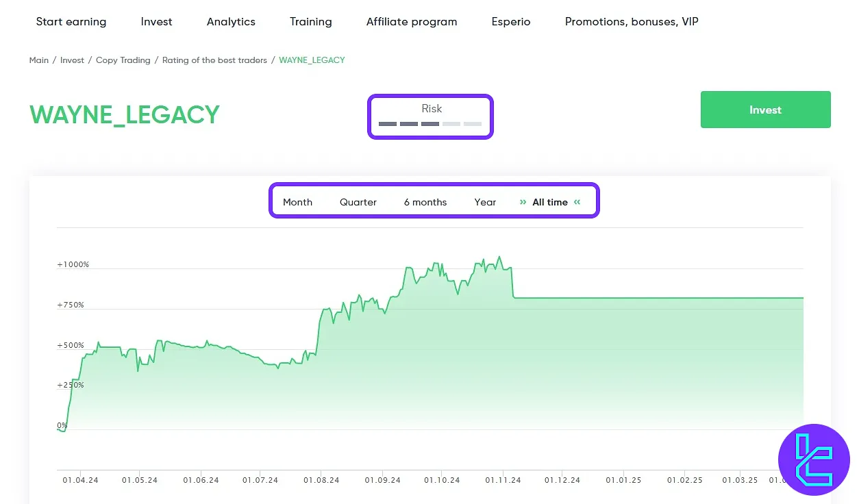Image resolution: width=859 pixels, height=504 pixels.
Task: Open the Start earning menu
Action: coord(71,21)
